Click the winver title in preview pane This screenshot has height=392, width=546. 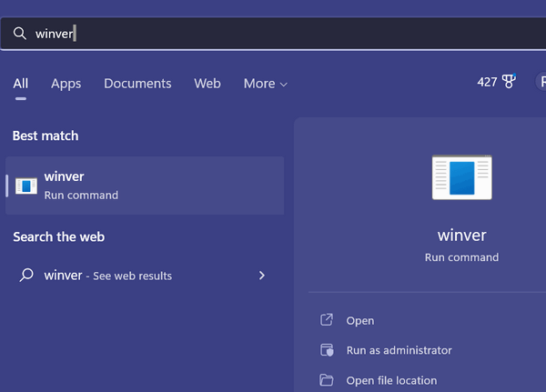[461, 236]
